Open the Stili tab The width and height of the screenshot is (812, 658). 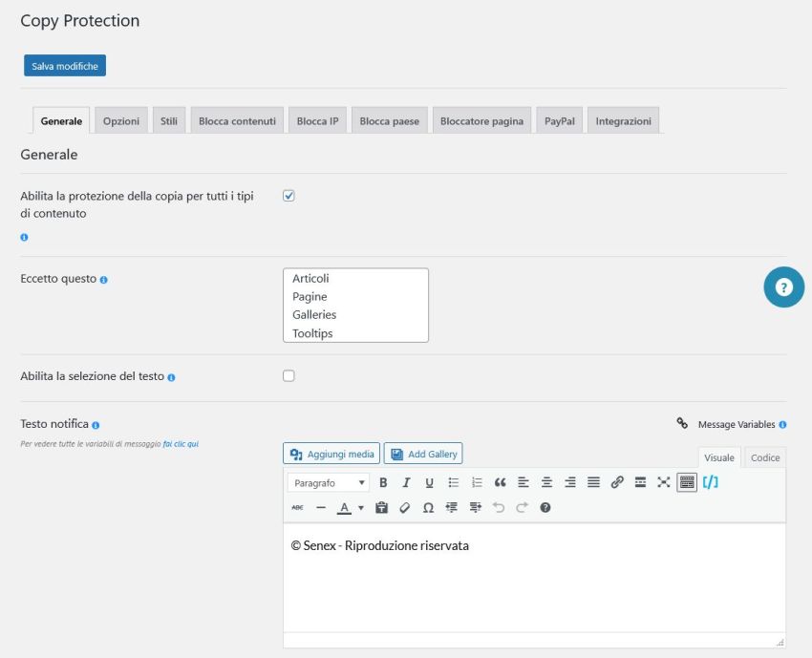[x=169, y=120]
